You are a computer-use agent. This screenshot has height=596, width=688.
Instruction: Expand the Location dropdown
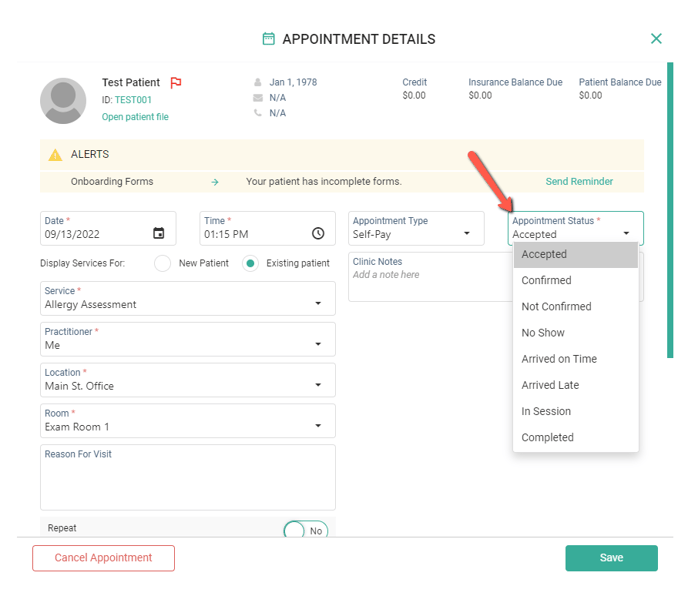click(318, 386)
